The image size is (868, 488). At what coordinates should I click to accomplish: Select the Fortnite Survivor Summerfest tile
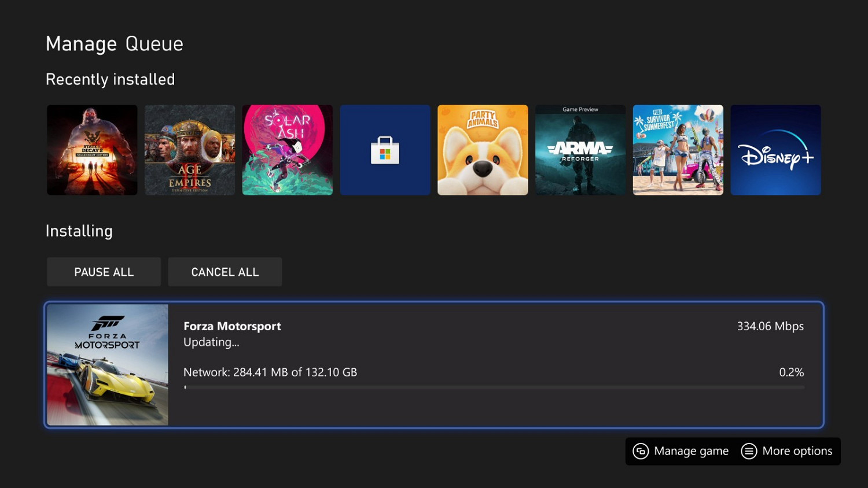tap(678, 150)
